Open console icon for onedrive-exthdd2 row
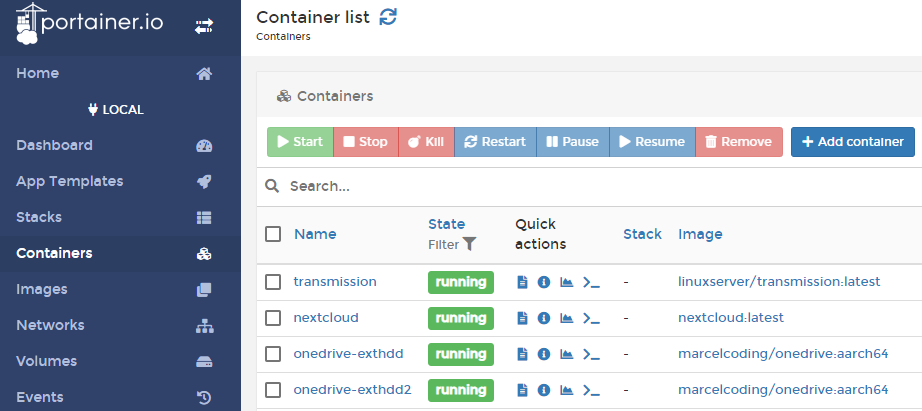This screenshot has height=411, width=922. [591, 390]
